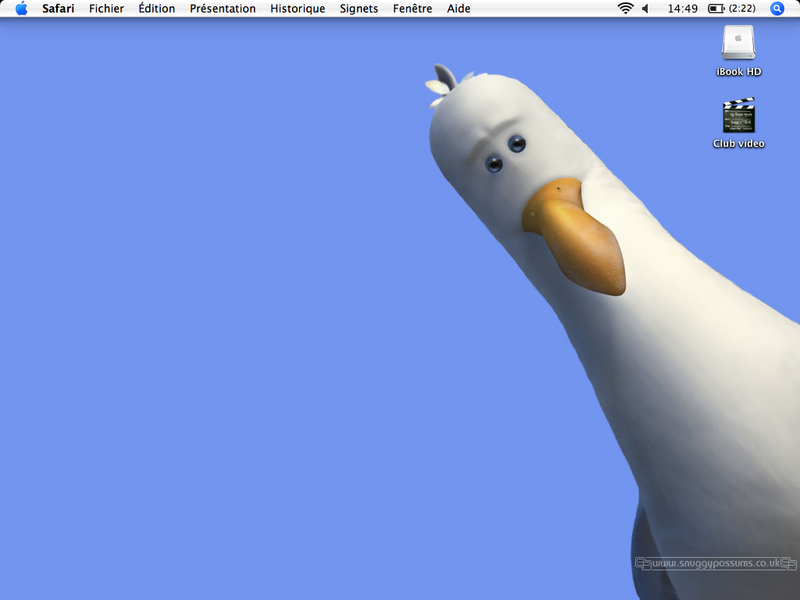Open the Aide menu
Screen dimensions: 800x600
point(459,9)
